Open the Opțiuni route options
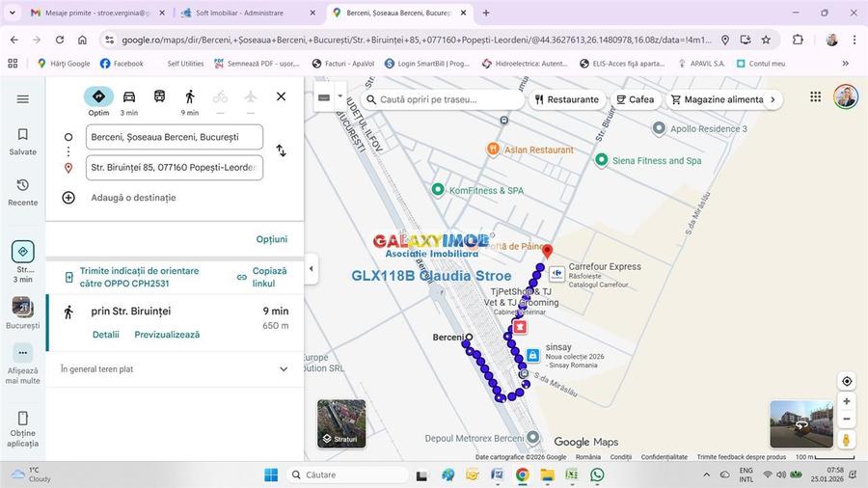 tap(271, 239)
